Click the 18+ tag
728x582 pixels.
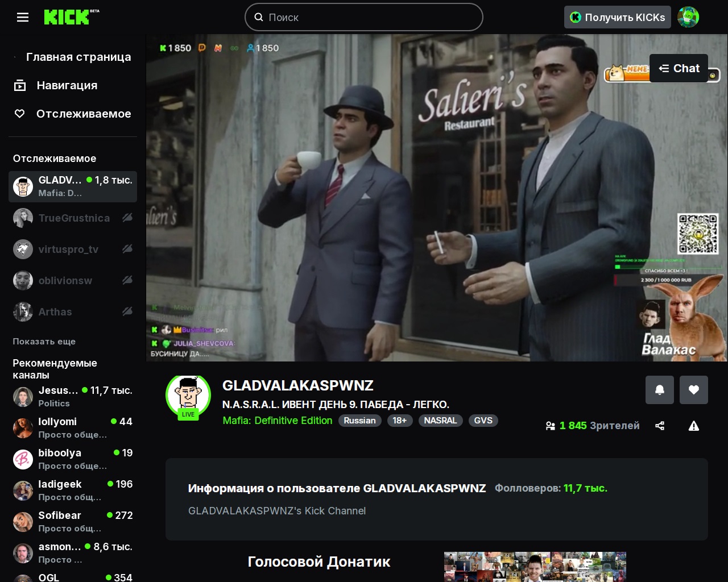click(400, 421)
